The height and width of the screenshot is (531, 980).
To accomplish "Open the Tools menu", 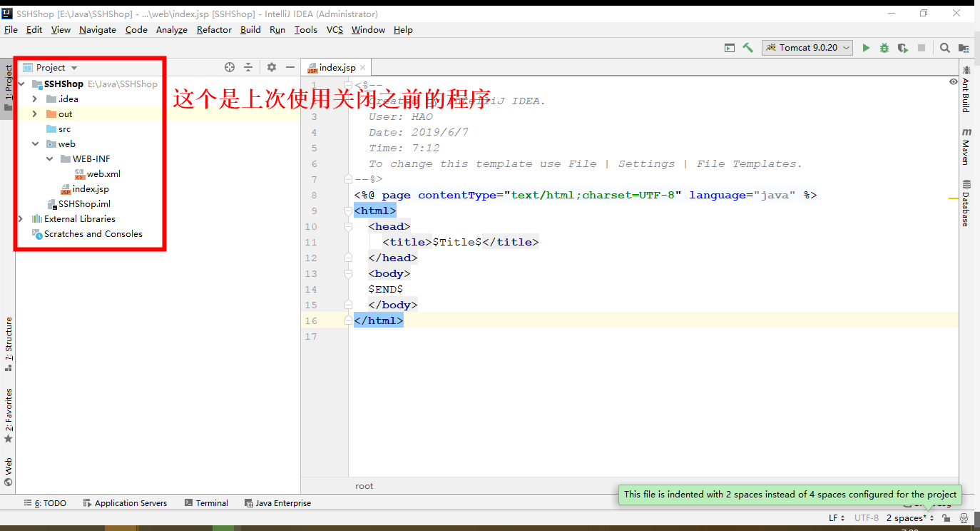I will tap(305, 30).
